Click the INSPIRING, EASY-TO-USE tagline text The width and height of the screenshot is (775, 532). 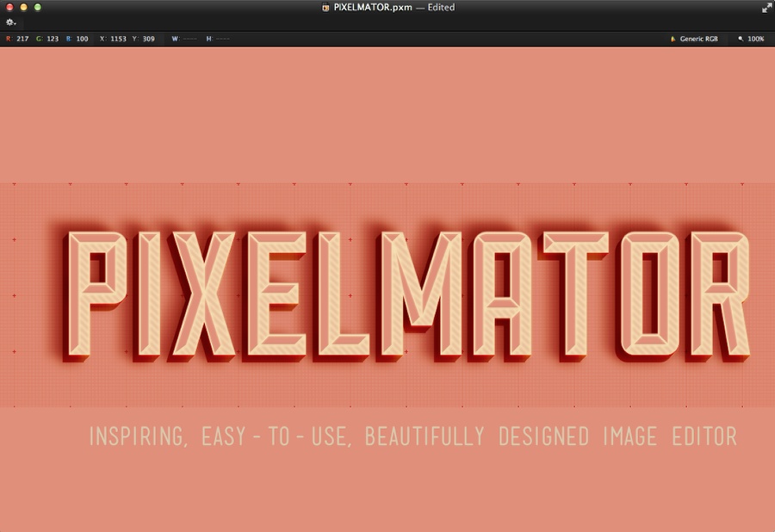click(413, 436)
